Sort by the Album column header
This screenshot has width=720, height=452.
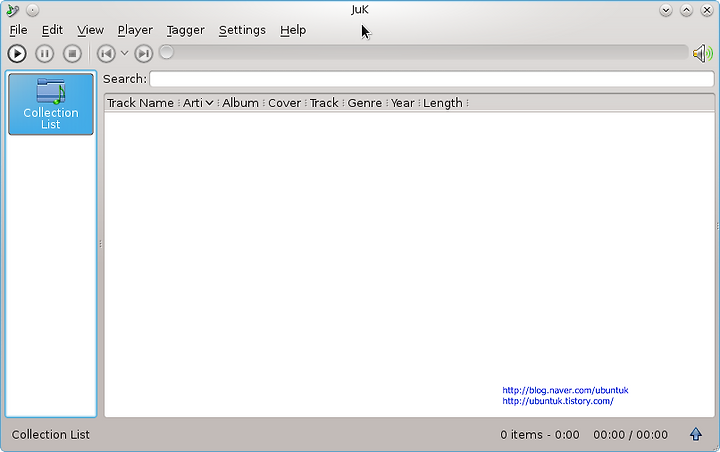[240, 103]
